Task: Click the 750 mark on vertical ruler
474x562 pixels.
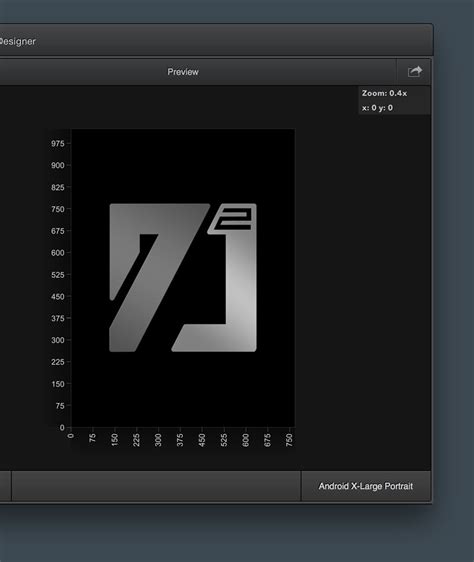Action: pyautogui.click(x=58, y=209)
